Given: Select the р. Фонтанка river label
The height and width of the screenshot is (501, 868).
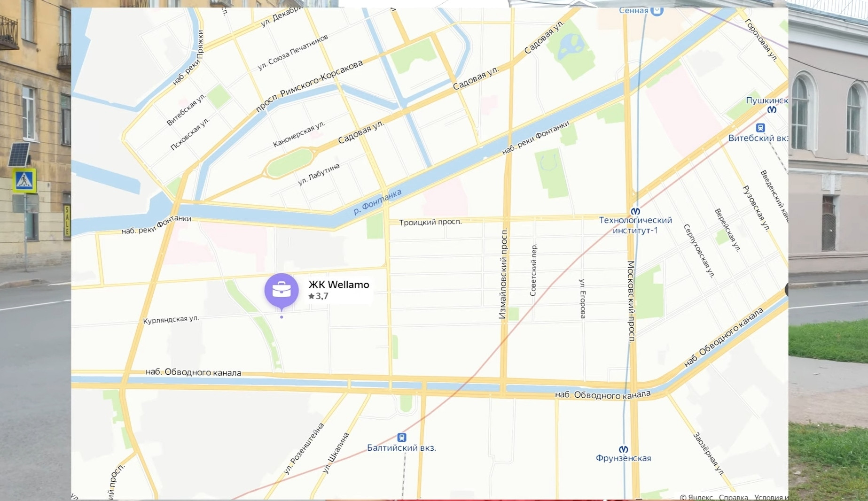Looking at the screenshot, I should coord(377,201).
